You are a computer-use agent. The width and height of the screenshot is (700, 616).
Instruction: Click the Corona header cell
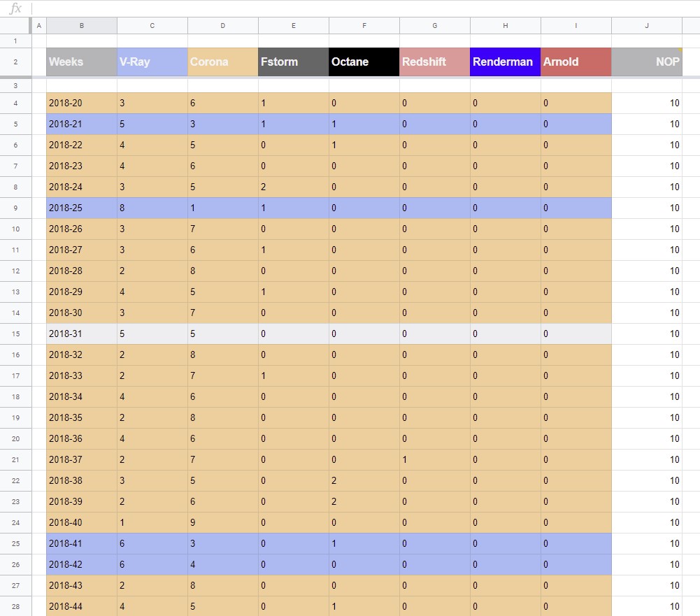[x=223, y=62]
